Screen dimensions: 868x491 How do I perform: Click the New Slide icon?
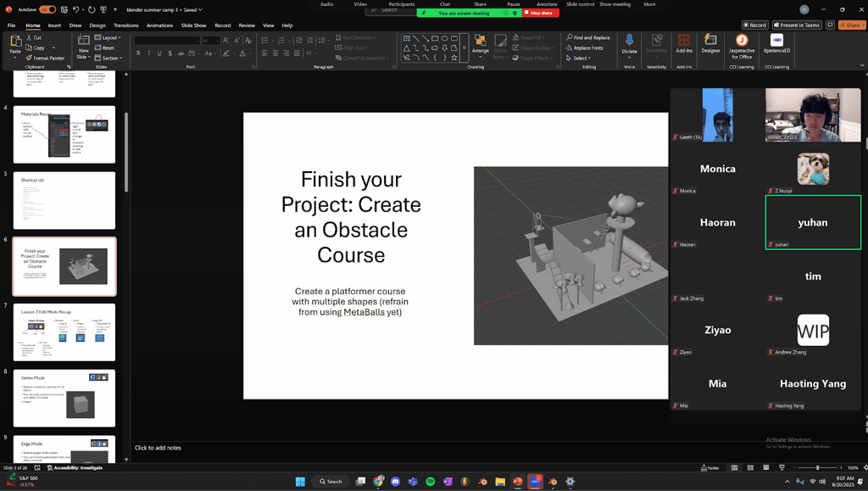point(83,42)
